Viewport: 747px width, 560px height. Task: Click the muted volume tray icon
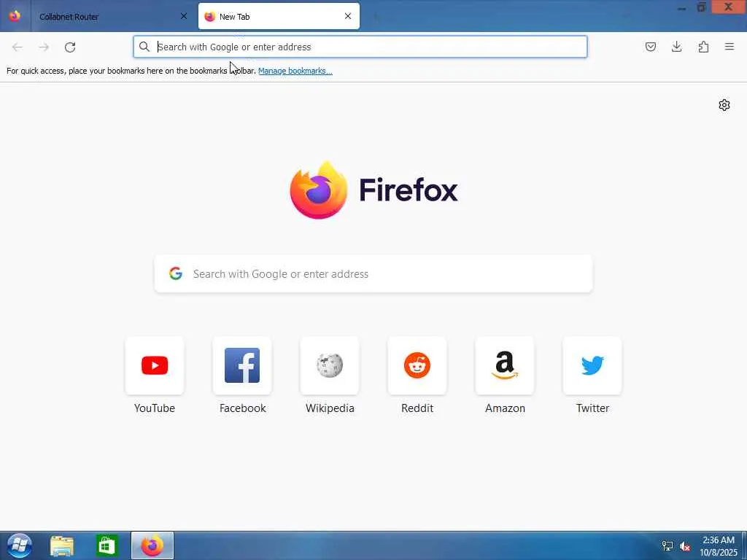click(x=685, y=546)
